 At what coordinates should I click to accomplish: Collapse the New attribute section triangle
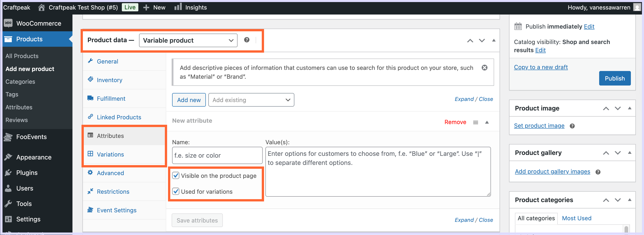487,122
